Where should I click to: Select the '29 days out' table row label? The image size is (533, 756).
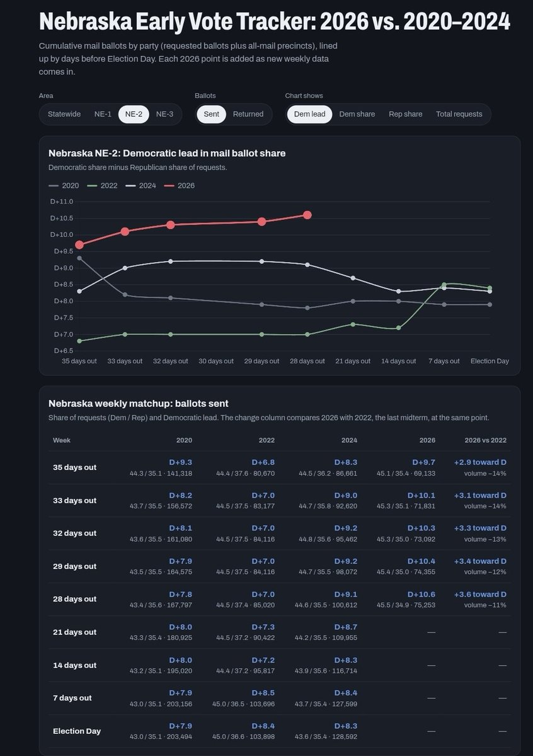point(74,566)
